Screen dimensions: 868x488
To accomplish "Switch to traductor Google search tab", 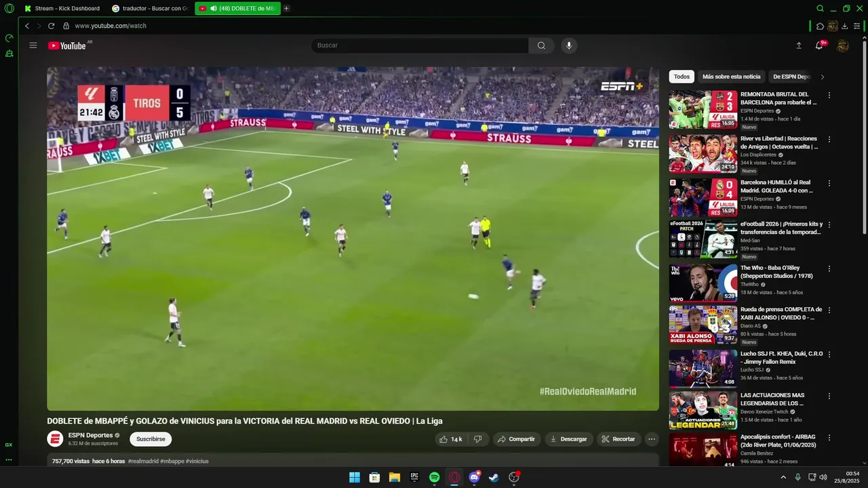I will coord(150,8).
